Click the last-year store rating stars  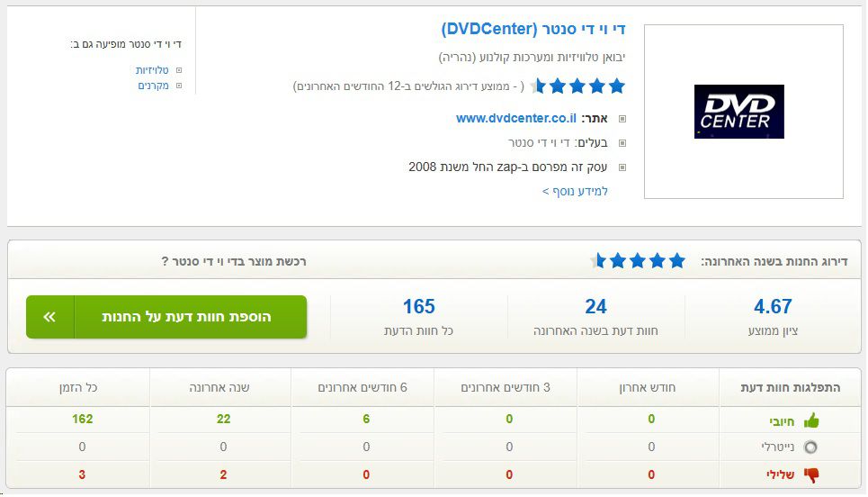click(638, 261)
